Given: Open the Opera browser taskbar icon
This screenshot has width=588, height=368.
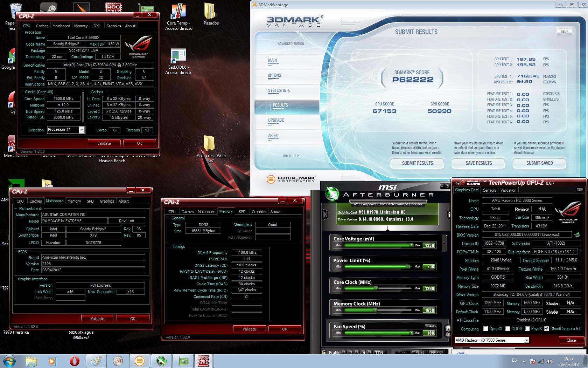Looking at the screenshot, I should click(74, 361).
